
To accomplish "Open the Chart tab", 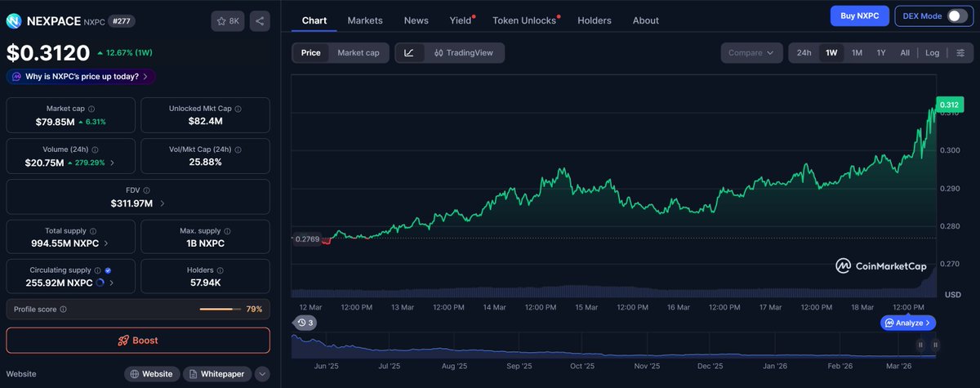I will pos(314,20).
